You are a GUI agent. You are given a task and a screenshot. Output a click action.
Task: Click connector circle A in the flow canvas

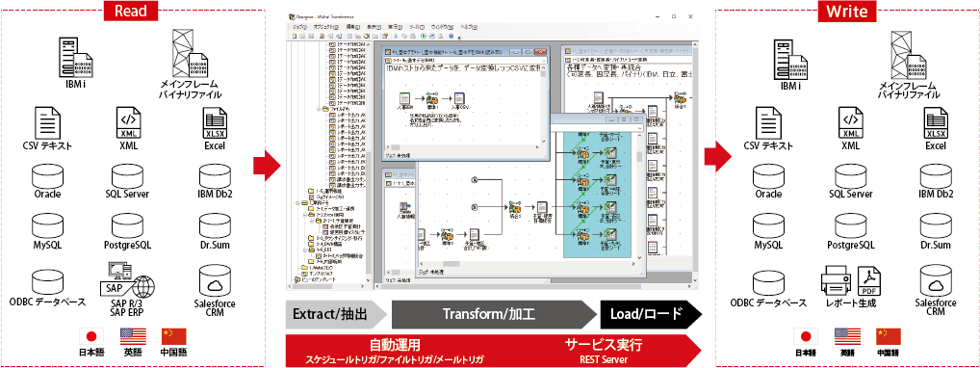pyautogui.click(x=475, y=181)
